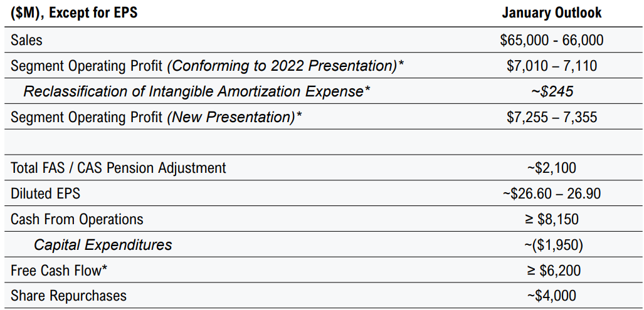Select the $7,255 – 7,355 value
Screen dimensions: 644x310
coord(552,117)
